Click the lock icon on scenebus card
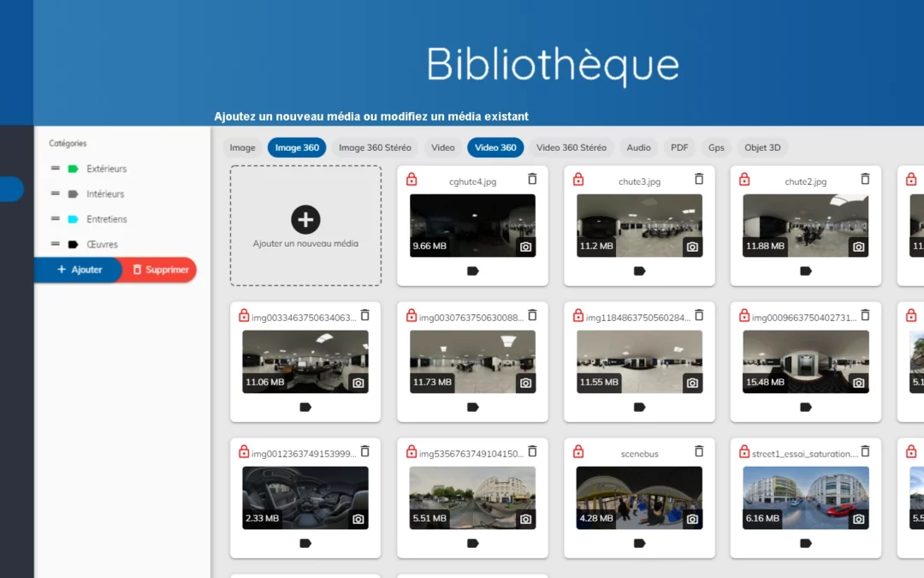924x578 pixels. [x=578, y=452]
